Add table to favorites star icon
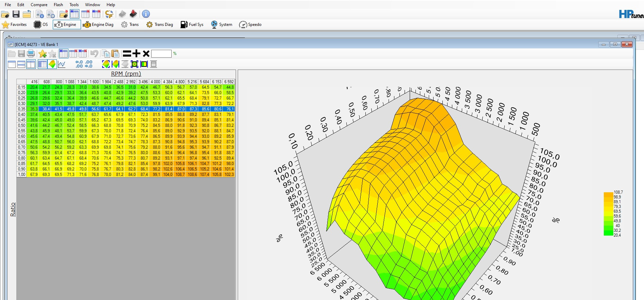The height and width of the screenshot is (300, 644). (x=43, y=54)
